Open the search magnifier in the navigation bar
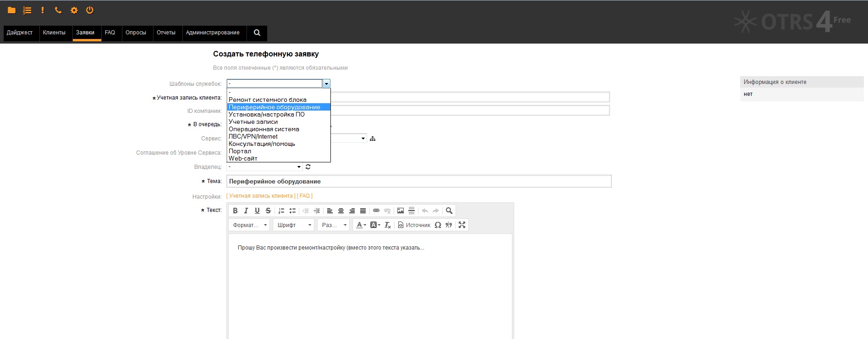Screen dimensions: 868x339 (x=257, y=33)
